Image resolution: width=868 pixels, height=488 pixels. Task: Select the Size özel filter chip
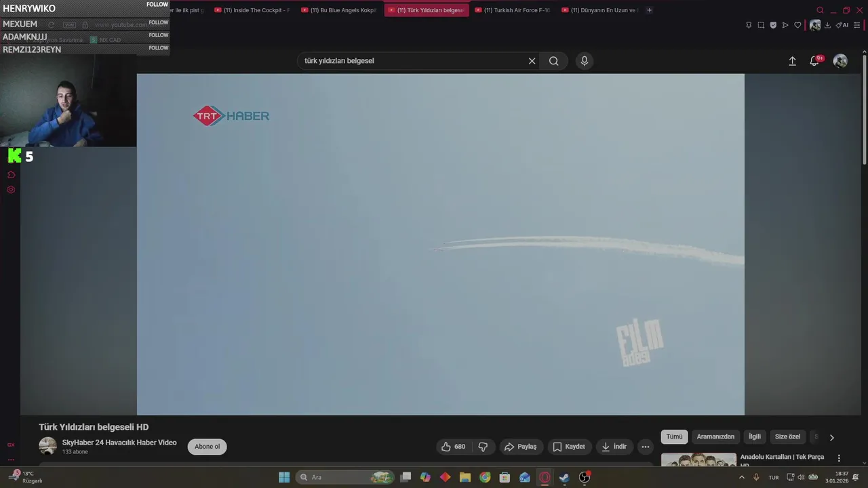point(788,437)
